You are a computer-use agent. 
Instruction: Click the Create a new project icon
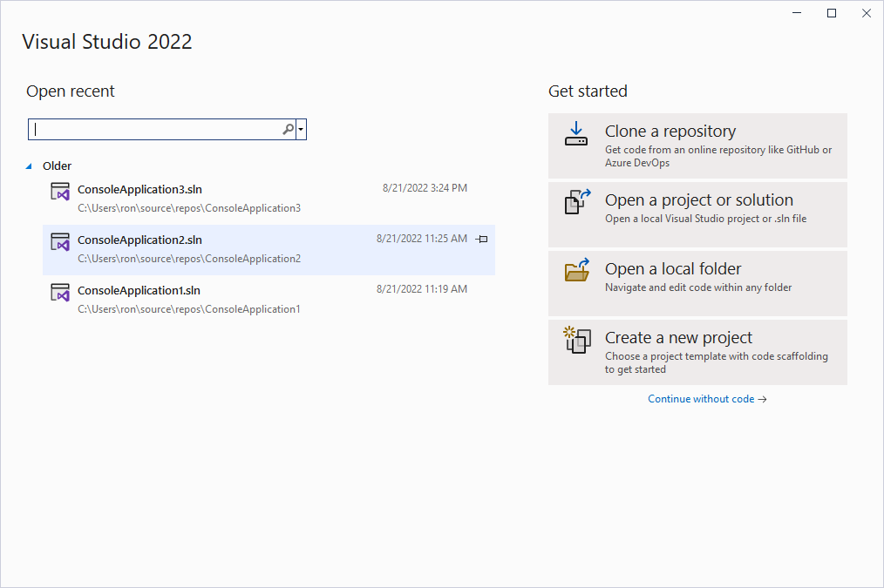[576, 341]
